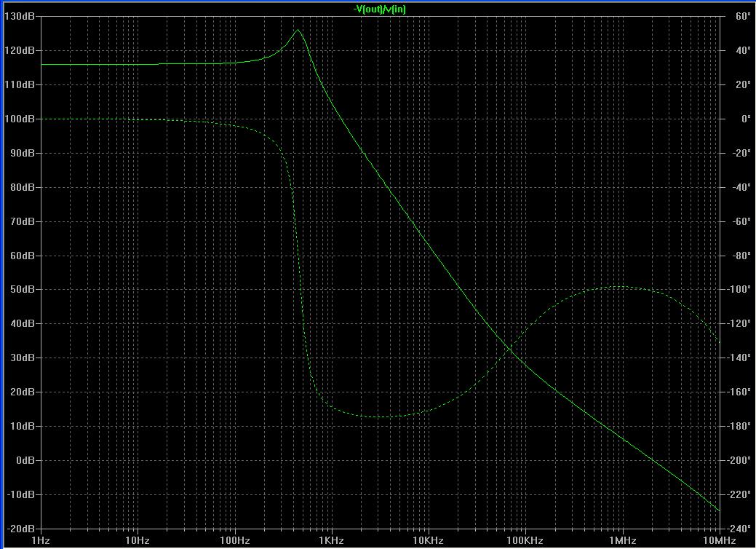Click the -200° phase axis label

pyautogui.click(x=739, y=461)
